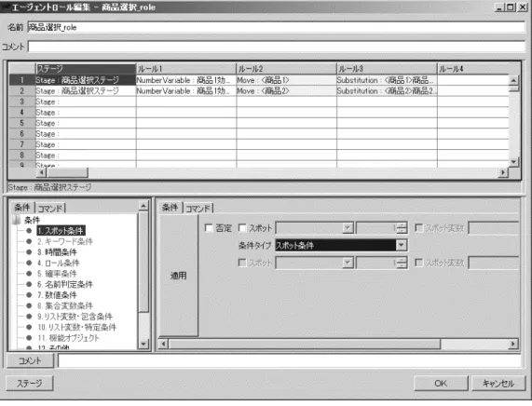This screenshot has width=532, height=406.
Task: Click NumberVariable cell in row 1
Action: click(186, 80)
